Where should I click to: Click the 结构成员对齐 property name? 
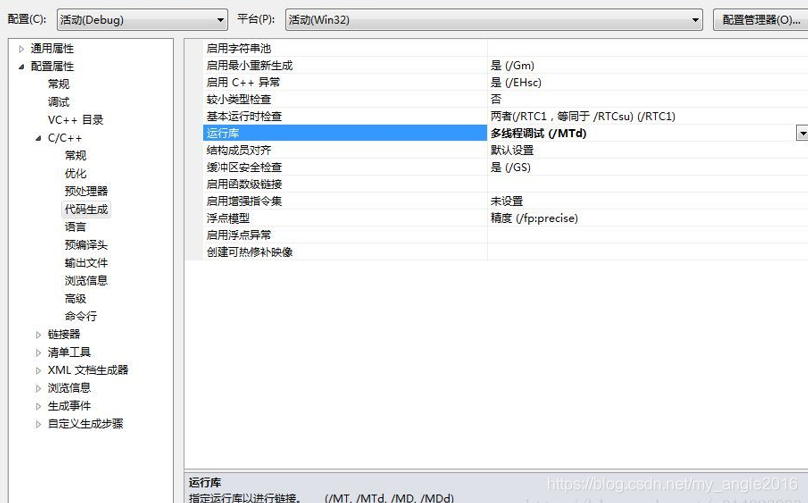(239, 150)
